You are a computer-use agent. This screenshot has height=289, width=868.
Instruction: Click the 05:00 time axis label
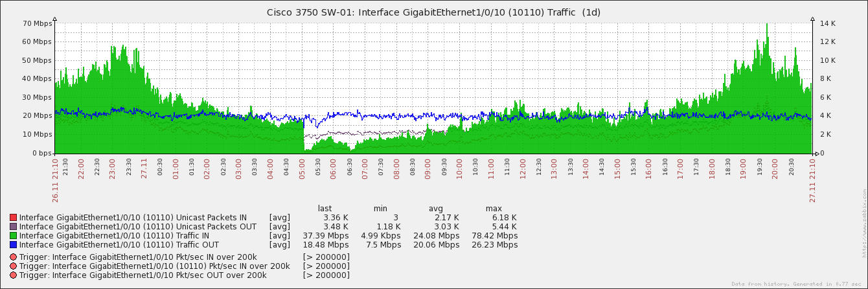point(302,168)
